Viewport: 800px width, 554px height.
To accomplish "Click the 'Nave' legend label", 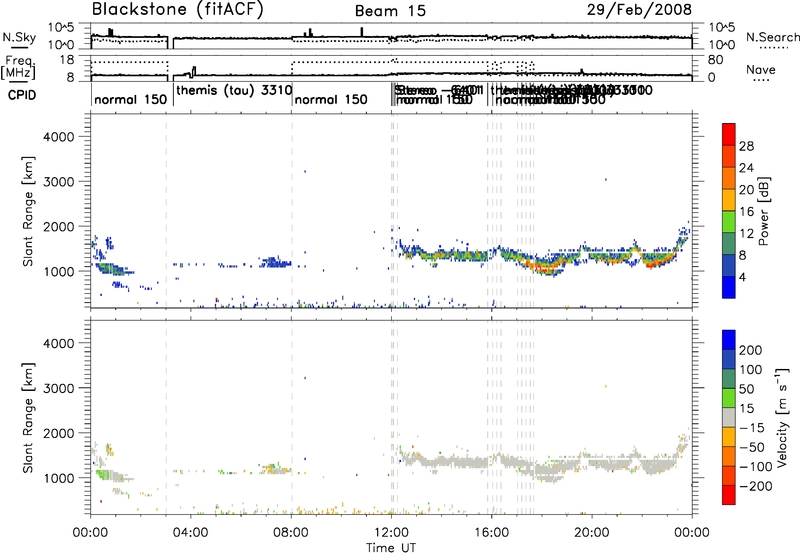I will click(761, 70).
